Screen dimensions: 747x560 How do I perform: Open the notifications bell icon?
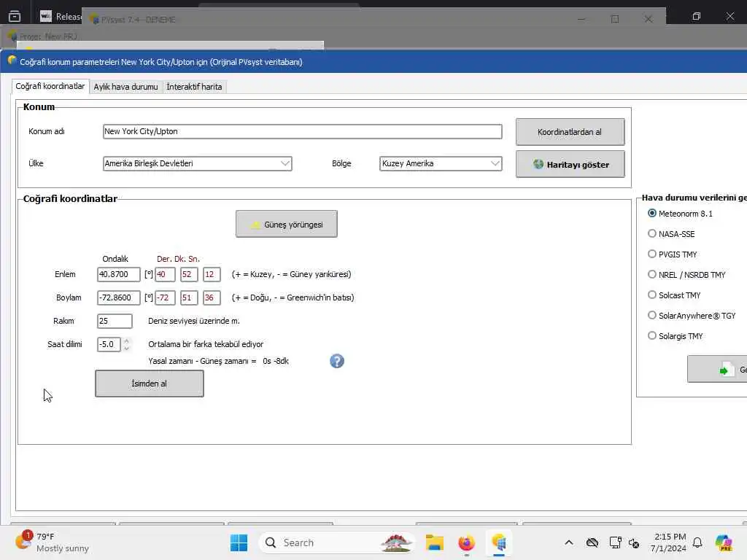tap(697, 542)
